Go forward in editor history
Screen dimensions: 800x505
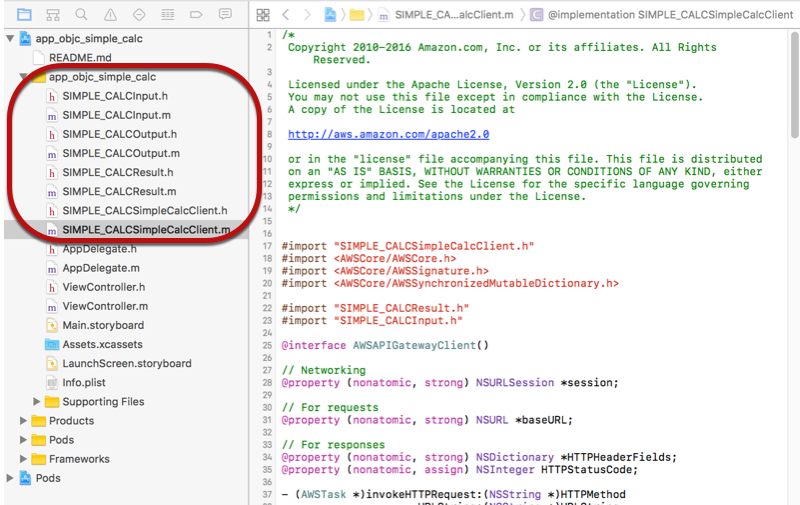[x=308, y=15]
